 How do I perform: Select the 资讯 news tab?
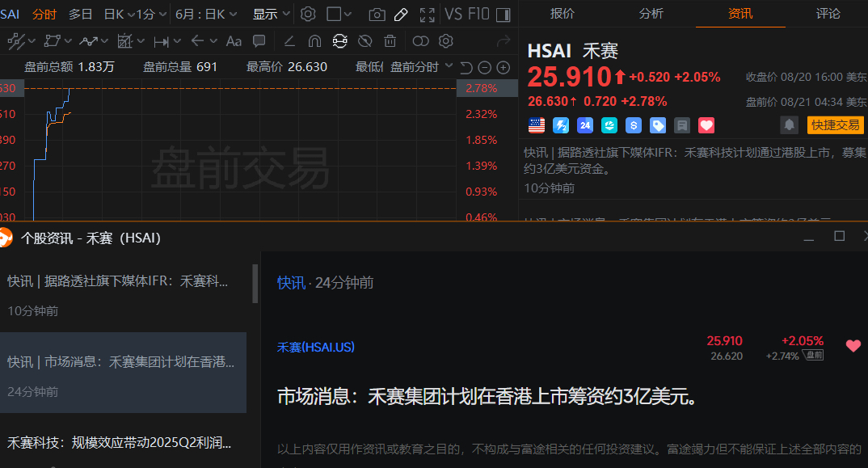(740, 14)
